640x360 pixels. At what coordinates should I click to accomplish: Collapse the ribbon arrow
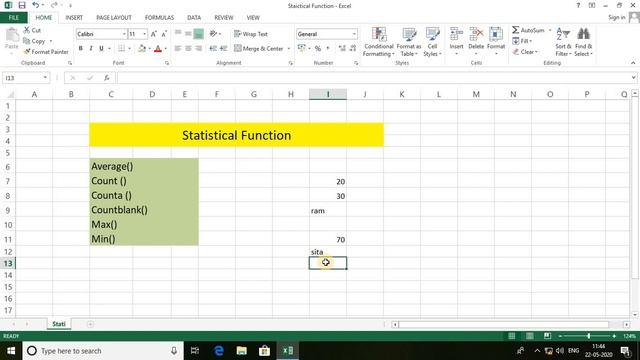(633, 63)
